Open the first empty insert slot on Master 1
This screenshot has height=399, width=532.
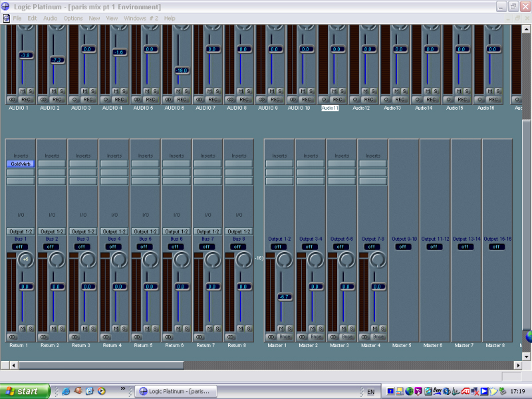coord(279,164)
